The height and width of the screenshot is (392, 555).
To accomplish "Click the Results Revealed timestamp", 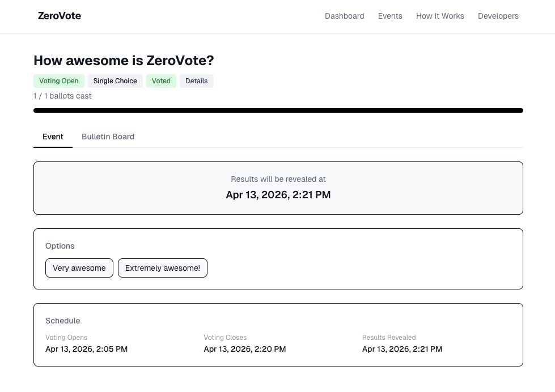I will (x=402, y=349).
